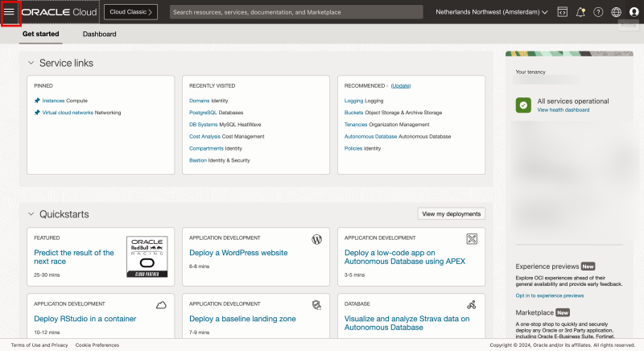Collapse the Service links section
Viewport: 644px width, 351px height.
coord(31,63)
